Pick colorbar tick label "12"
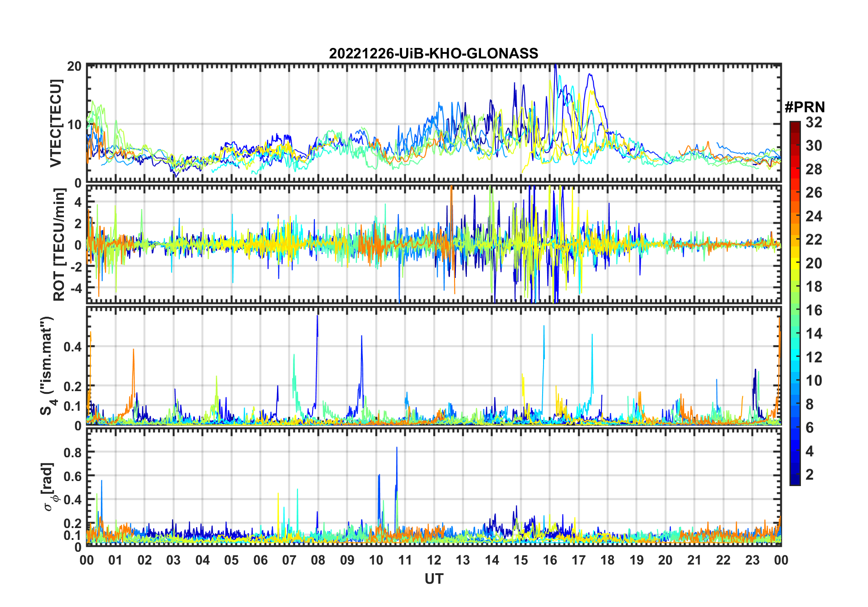 click(x=814, y=357)
